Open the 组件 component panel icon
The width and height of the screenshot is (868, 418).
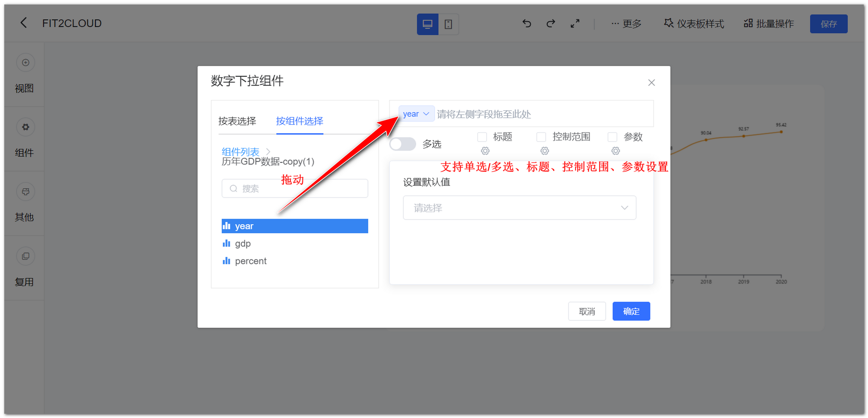(25, 127)
